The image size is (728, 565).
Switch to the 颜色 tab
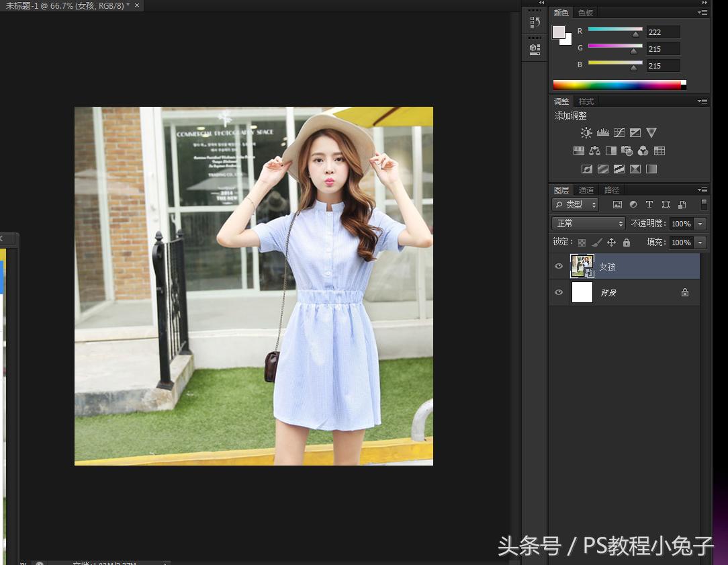tap(561, 13)
